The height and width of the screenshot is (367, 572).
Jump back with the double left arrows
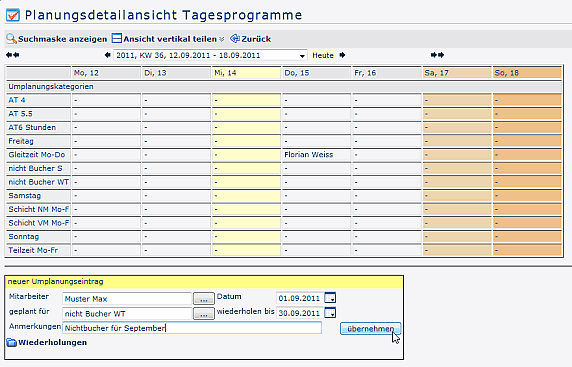(x=13, y=55)
